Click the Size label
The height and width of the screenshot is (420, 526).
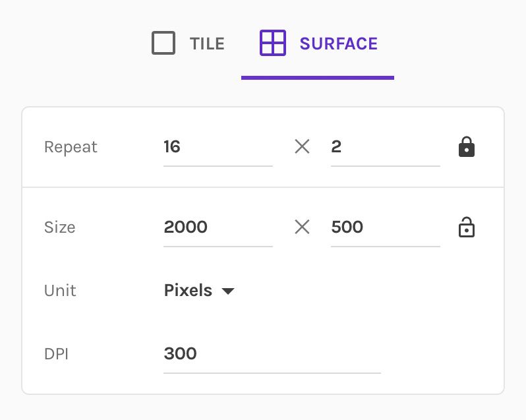[60, 227]
